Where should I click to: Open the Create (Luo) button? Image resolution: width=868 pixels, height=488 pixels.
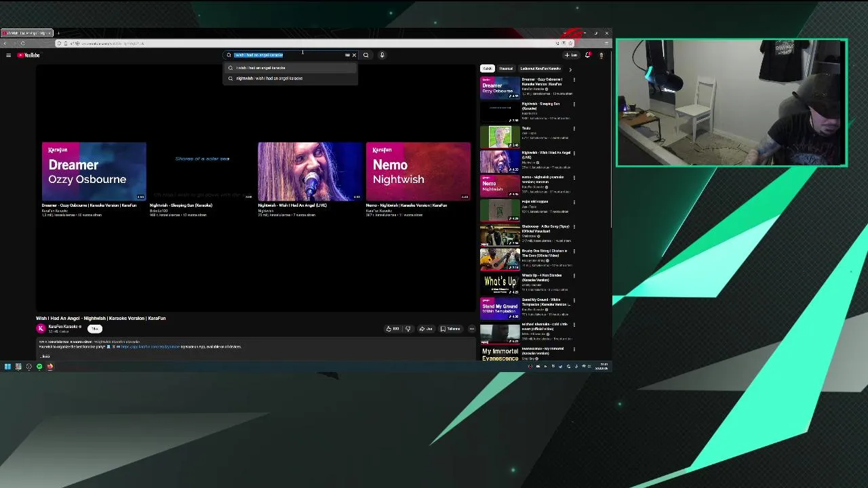[x=571, y=55]
